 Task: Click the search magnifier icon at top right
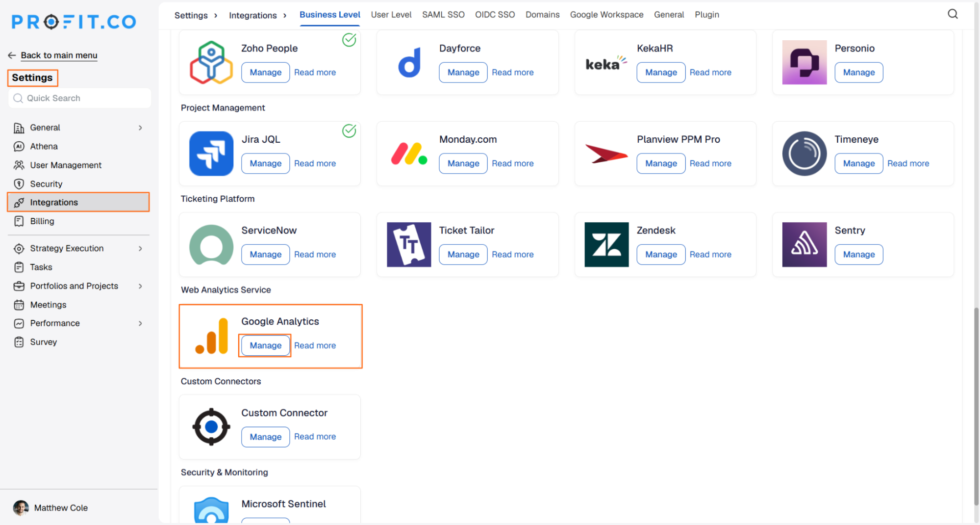[x=953, y=14]
